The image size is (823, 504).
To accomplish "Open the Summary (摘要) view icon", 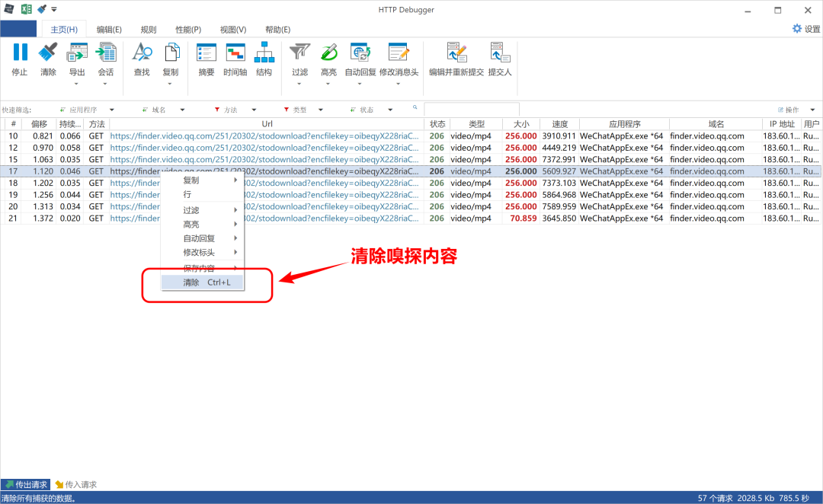I will (207, 53).
